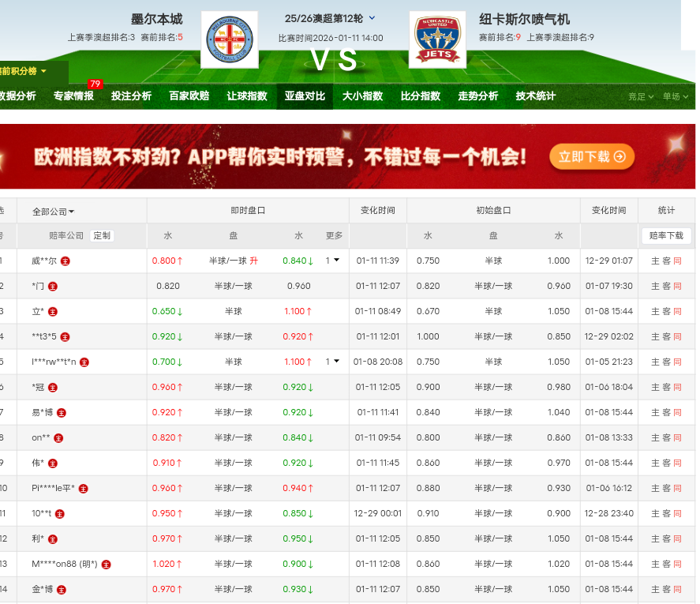Click the red 主 badge beside l***rw**t*n
This screenshot has width=700, height=604.
click(84, 362)
